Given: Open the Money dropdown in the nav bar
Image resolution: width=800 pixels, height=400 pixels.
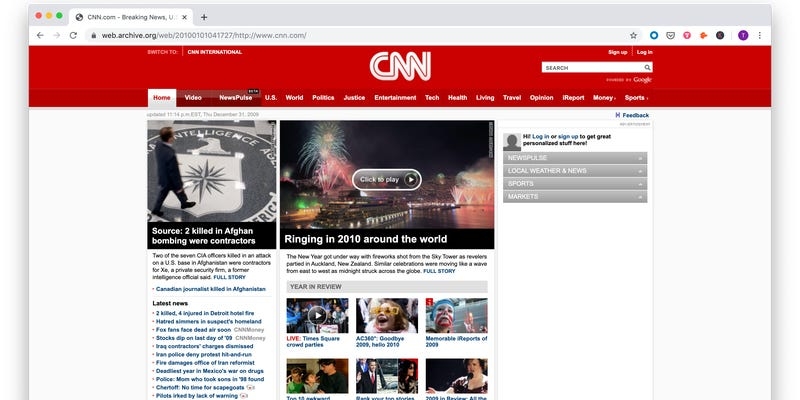Looking at the screenshot, I should [x=604, y=98].
